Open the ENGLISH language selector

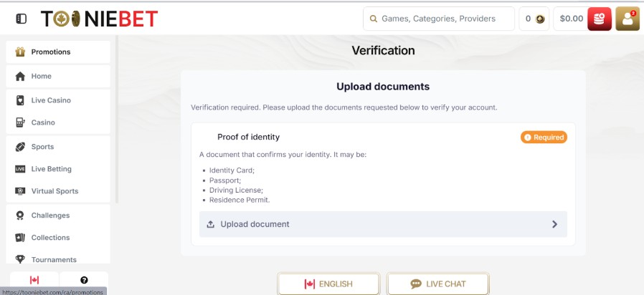(x=328, y=284)
